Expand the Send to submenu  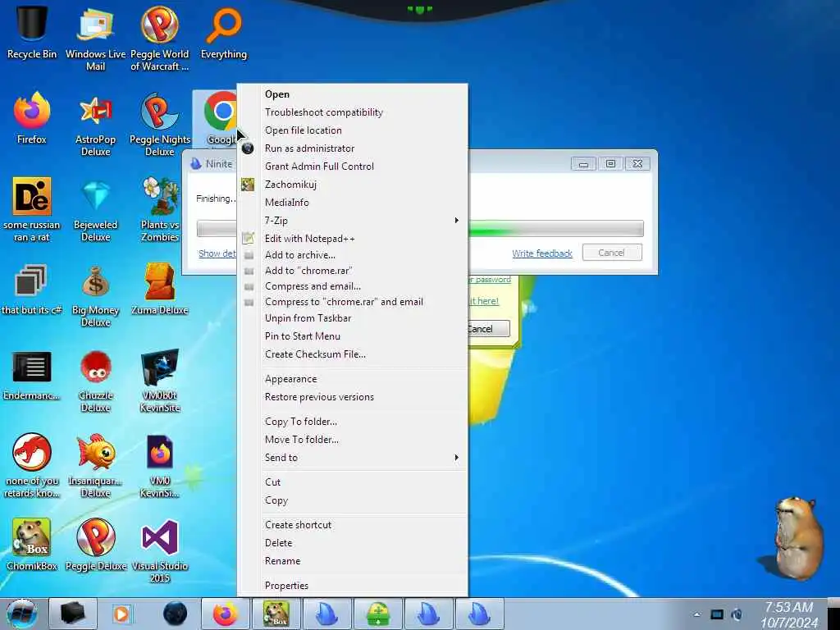(x=353, y=458)
